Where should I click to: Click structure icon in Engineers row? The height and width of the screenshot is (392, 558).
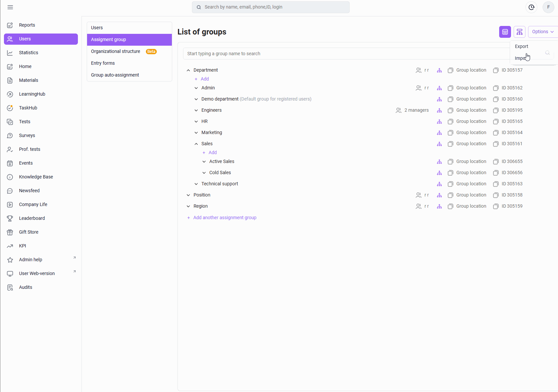click(x=439, y=110)
